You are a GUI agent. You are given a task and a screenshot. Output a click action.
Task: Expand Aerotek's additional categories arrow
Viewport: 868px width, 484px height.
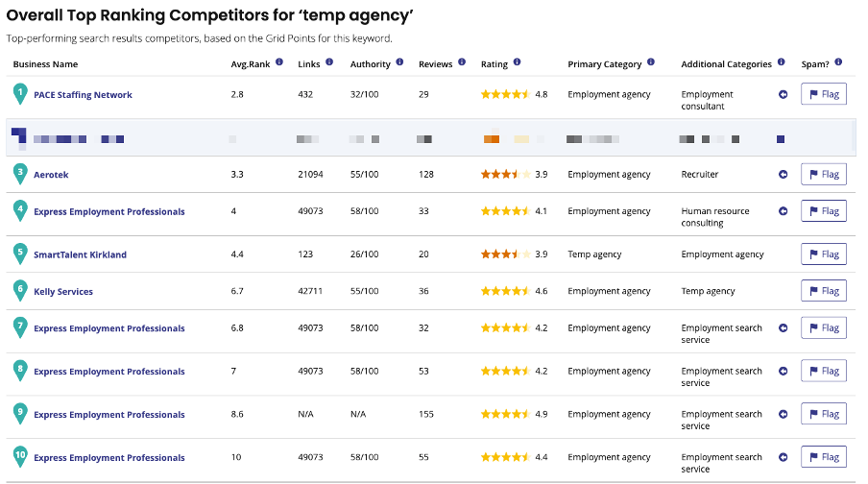(x=783, y=175)
